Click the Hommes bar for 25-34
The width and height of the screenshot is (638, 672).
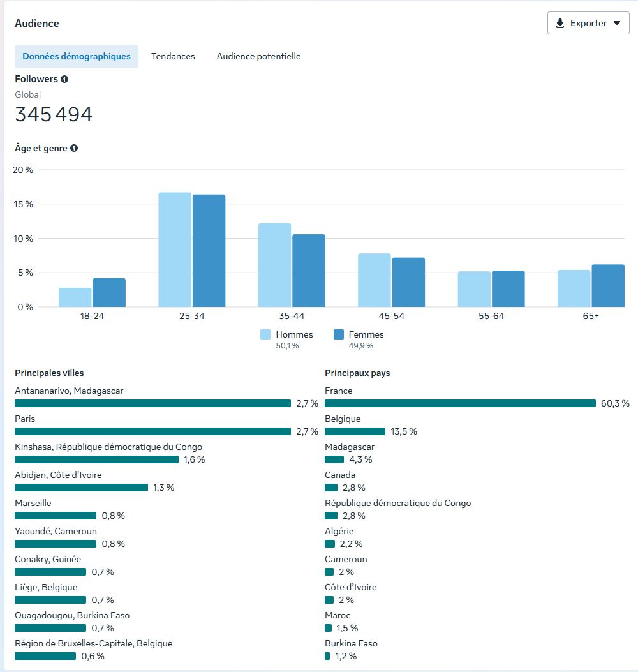coord(175,250)
